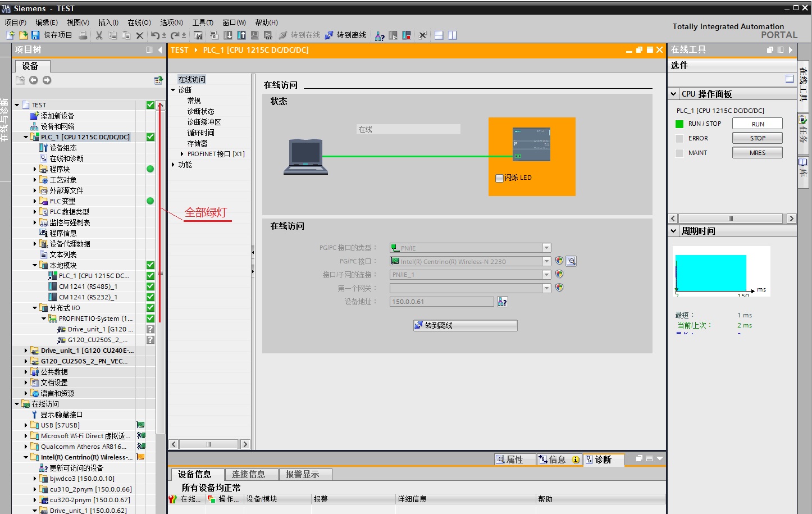Open the 接口/子网的连接 dropdown

click(x=546, y=275)
